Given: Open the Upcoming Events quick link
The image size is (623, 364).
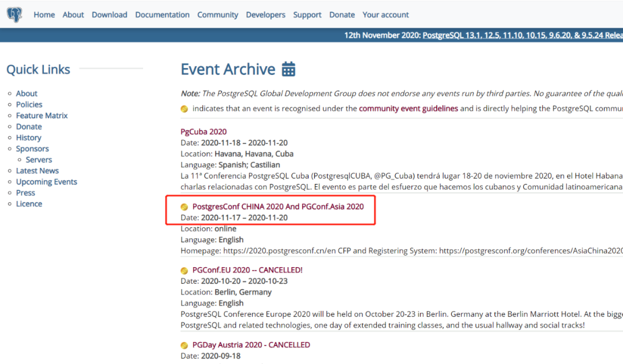Looking at the screenshot, I should pyautogui.click(x=47, y=182).
